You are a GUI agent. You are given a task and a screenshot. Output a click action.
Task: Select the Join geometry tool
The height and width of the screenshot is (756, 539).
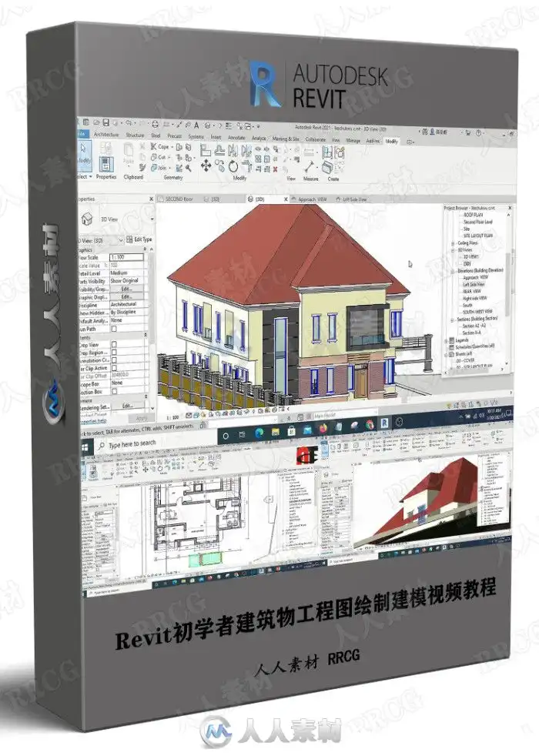click(x=159, y=167)
